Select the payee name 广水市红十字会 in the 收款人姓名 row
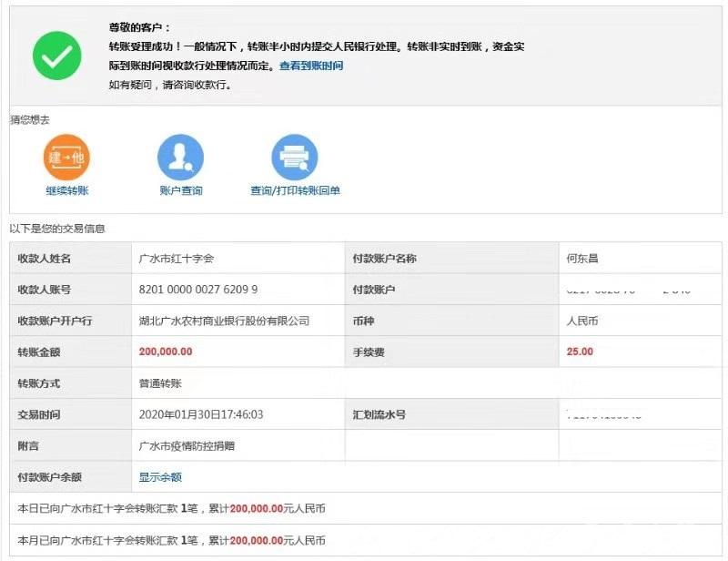The width and height of the screenshot is (728, 561). click(176, 259)
